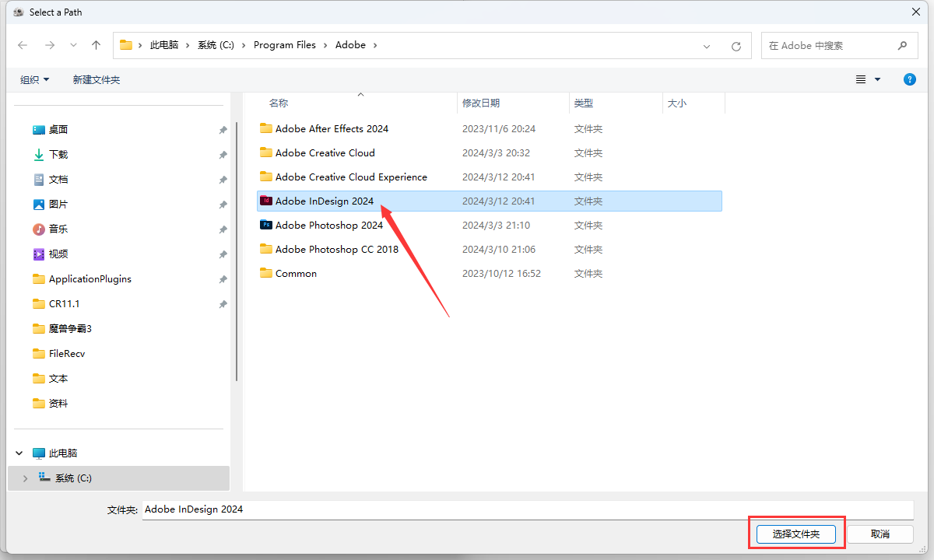
Task: Go up one folder level
Action: [x=96, y=45]
